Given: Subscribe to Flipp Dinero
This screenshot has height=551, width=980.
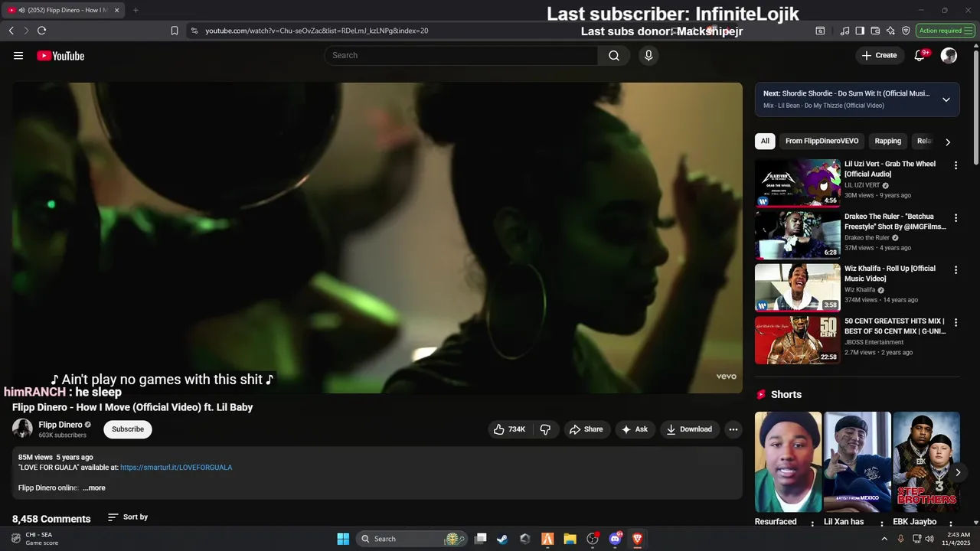Looking at the screenshot, I should pyautogui.click(x=128, y=429).
